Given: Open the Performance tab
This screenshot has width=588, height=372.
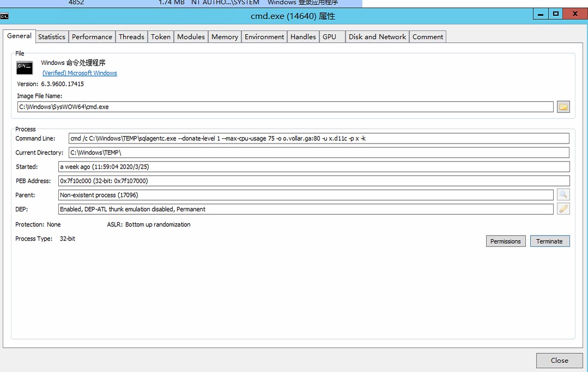Looking at the screenshot, I should coord(92,37).
